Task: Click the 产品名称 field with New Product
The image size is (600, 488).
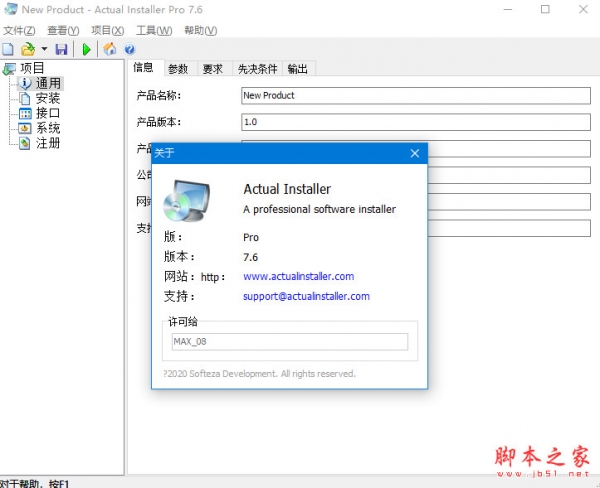Action: coord(416,96)
